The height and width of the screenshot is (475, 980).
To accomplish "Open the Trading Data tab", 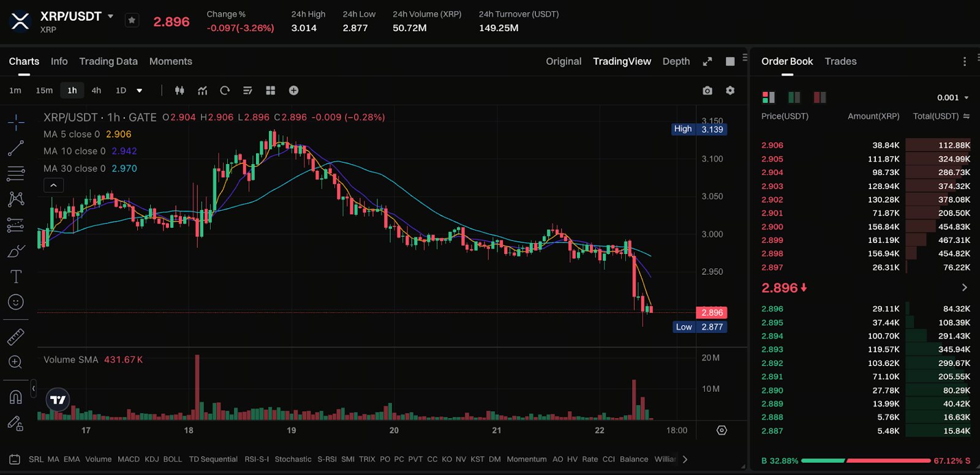I will point(108,61).
